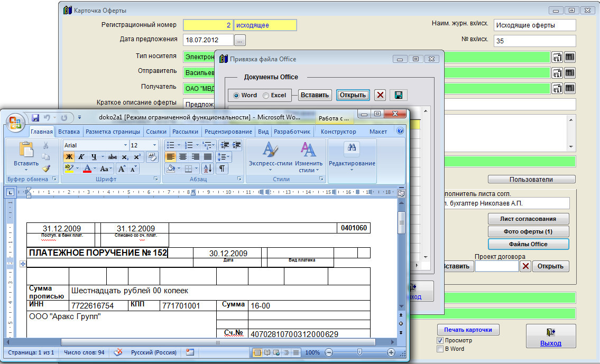Click the Format Painter brush icon
The image size is (600, 364).
click(46, 169)
